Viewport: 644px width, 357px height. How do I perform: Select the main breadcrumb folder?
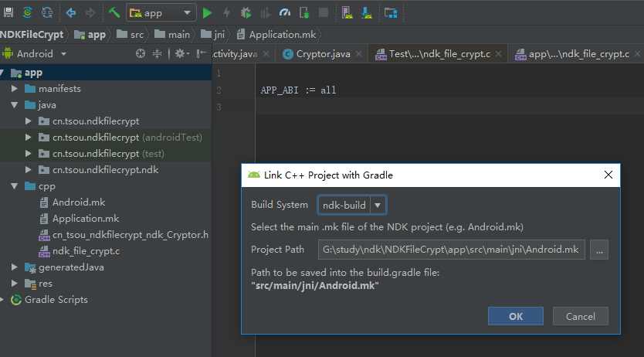click(x=172, y=35)
